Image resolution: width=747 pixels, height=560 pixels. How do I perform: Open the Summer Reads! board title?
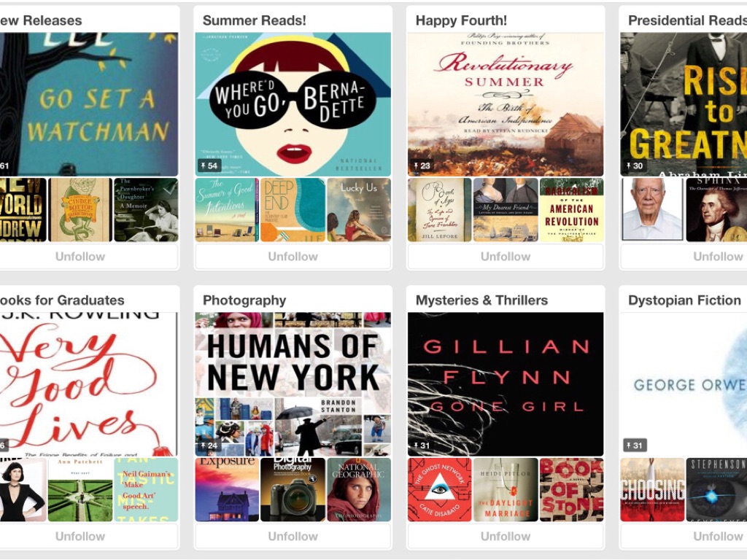point(255,20)
